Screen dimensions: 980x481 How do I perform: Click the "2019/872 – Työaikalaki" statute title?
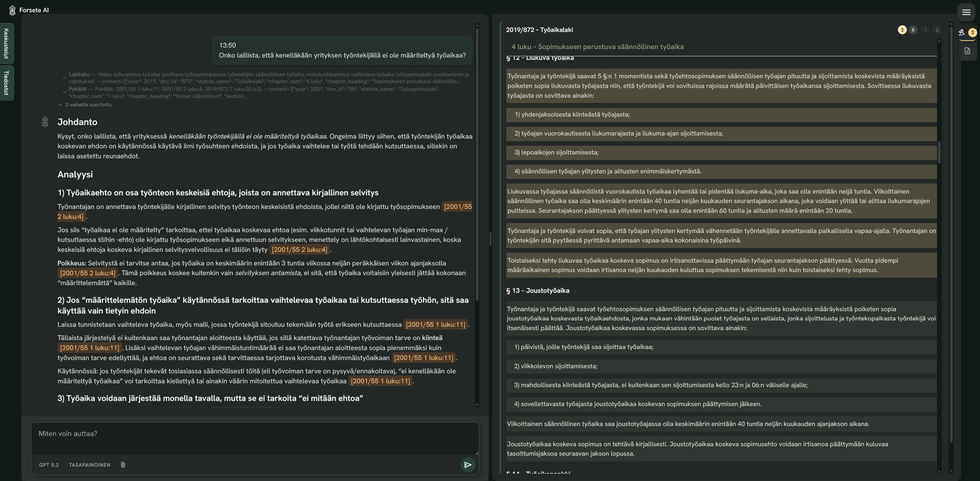point(539,30)
